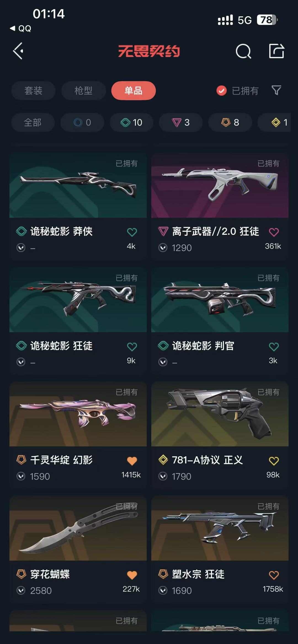
Task: Tap heart icon for 781-A协议 正义
Action: pos(274,461)
